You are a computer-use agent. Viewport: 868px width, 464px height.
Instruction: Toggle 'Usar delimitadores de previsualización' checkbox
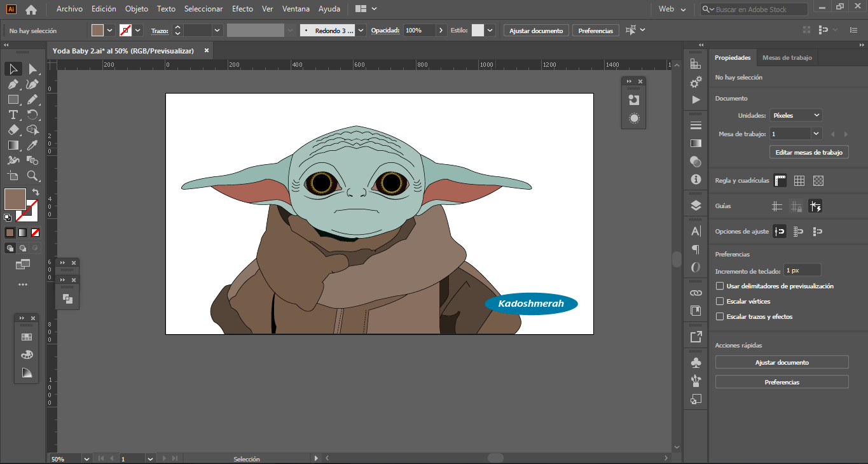click(x=720, y=286)
